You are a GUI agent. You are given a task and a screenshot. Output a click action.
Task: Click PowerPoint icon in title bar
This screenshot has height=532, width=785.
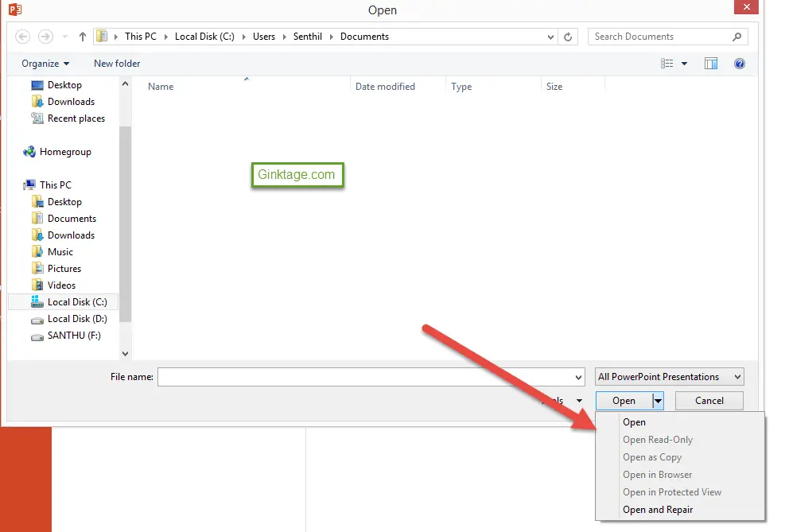(15, 10)
